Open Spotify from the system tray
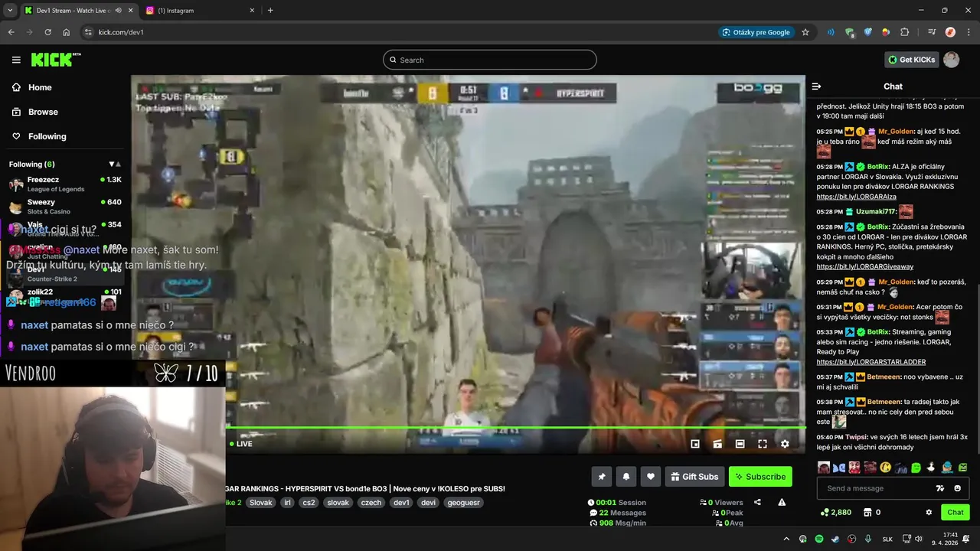The height and width of the screenshot is (551, 980). tap(819, 539)
